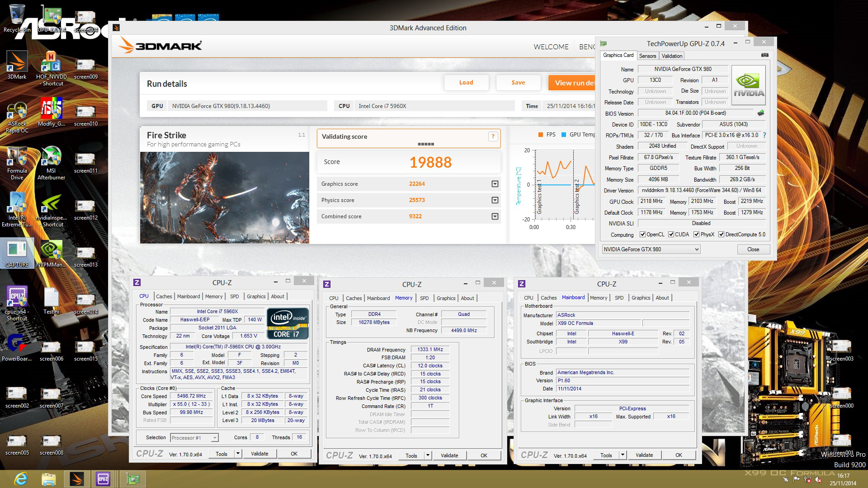Open screen009 file on desktop
Viewport: 868px width, 488px height.
point(85,69)
